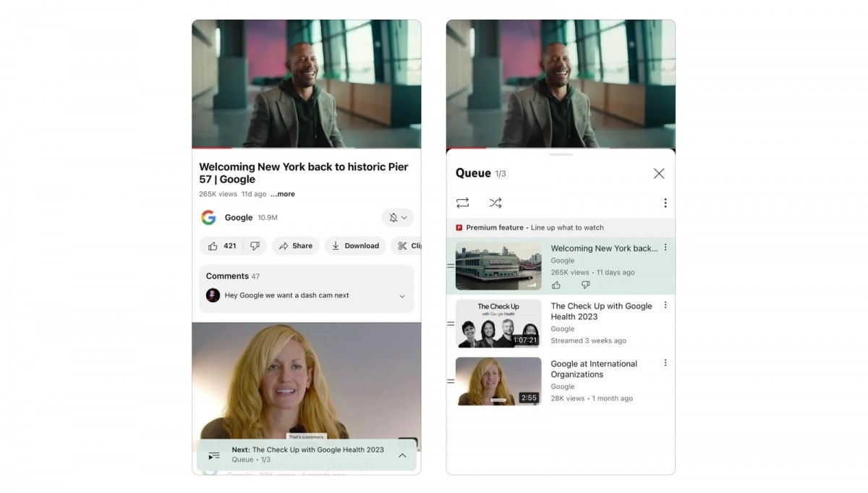
Task: Click the Download button
Action: [x=355, y=246]
